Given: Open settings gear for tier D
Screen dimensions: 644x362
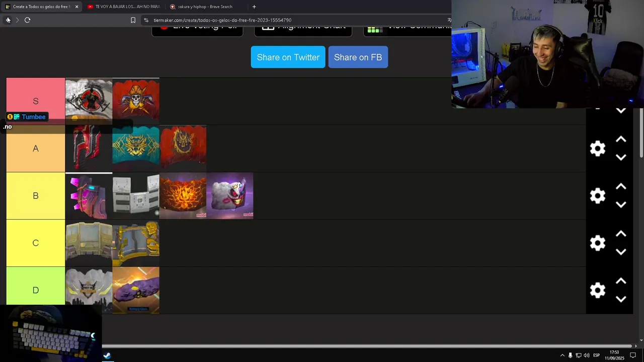Looking at the screenshot, I should (598, 290).
